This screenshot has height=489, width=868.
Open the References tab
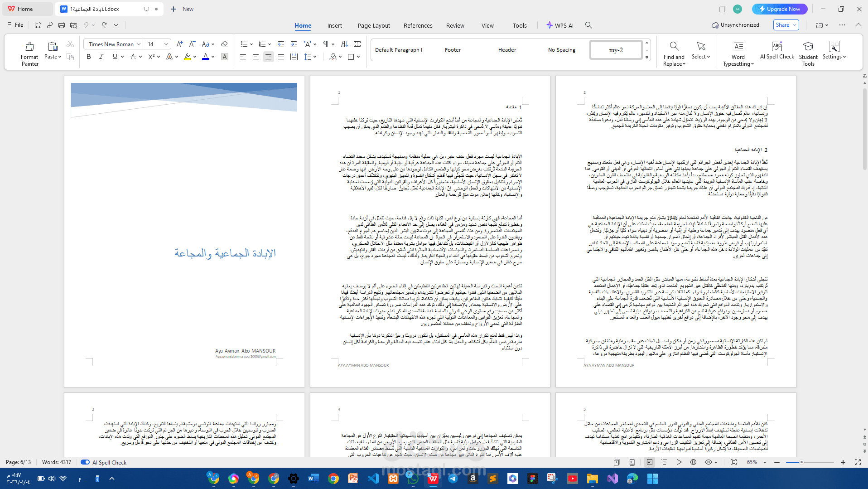(418, 25)
